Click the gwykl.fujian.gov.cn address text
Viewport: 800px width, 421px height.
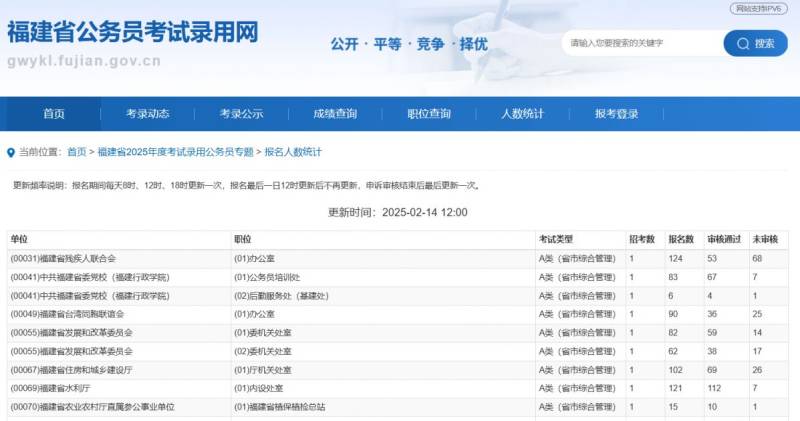(84, 61)
